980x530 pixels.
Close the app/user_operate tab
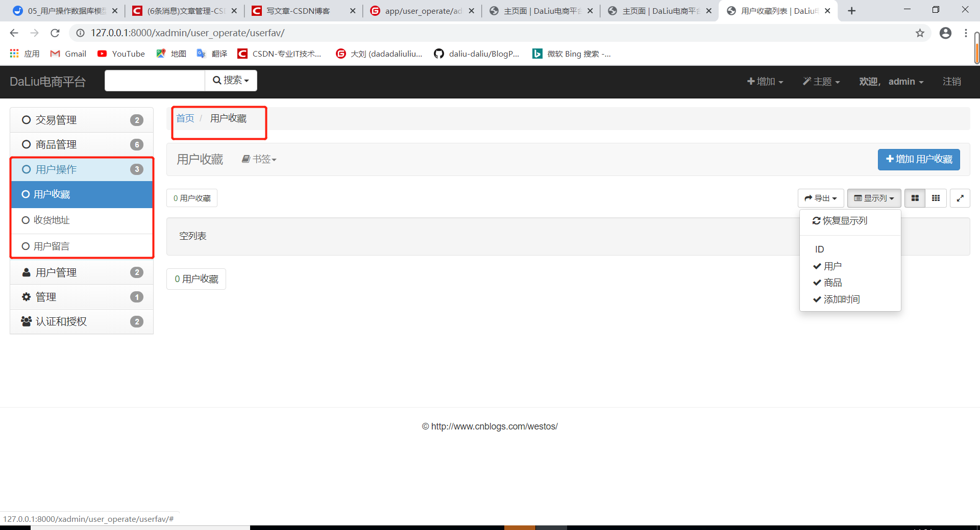click(471, 11)
